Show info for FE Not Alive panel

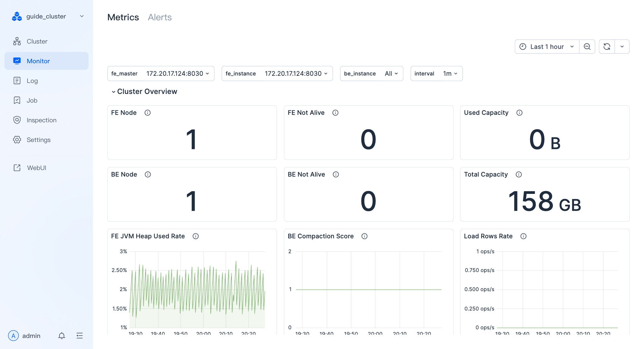click(335, 113)
